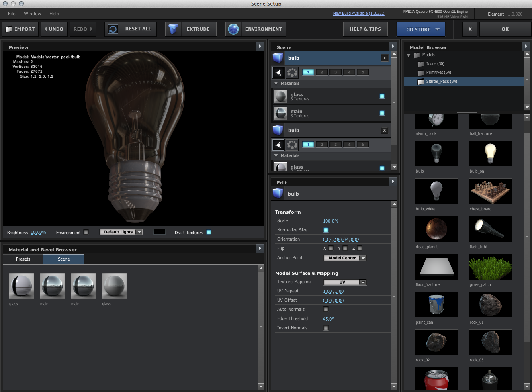Image resolution: width=532 pixels, height=392 pixels.
Task: Switch to the Scene tab in Material Browser
Action: 63,259
